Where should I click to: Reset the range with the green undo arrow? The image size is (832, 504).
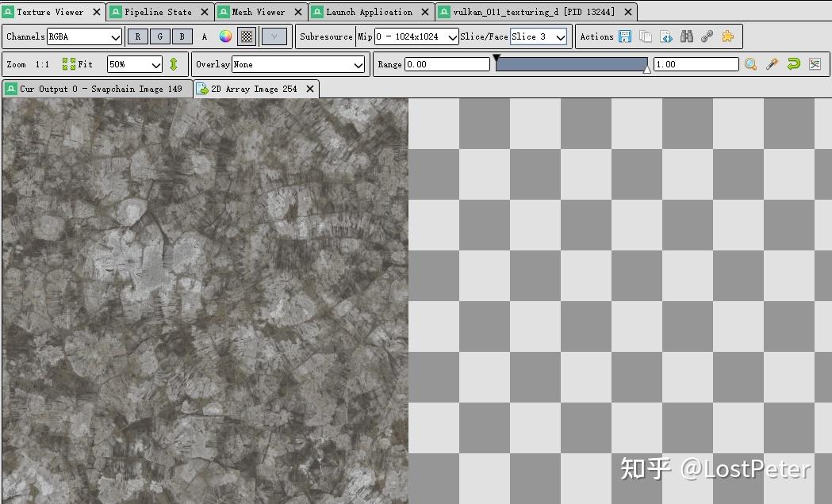point(793,64)
